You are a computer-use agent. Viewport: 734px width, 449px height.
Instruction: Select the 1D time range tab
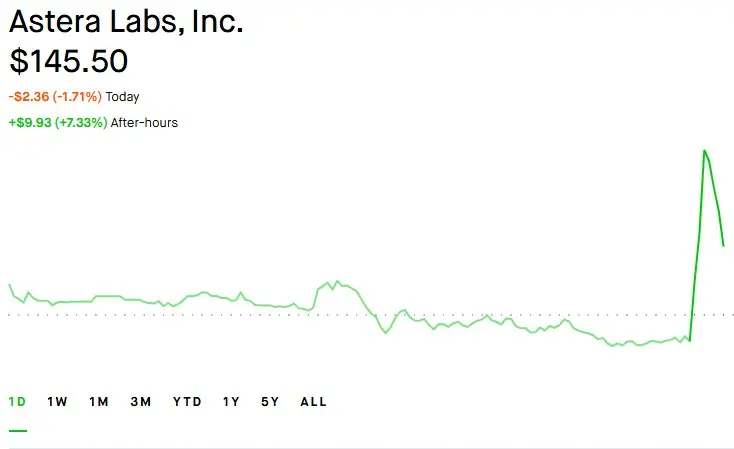[x=17, y=402]
